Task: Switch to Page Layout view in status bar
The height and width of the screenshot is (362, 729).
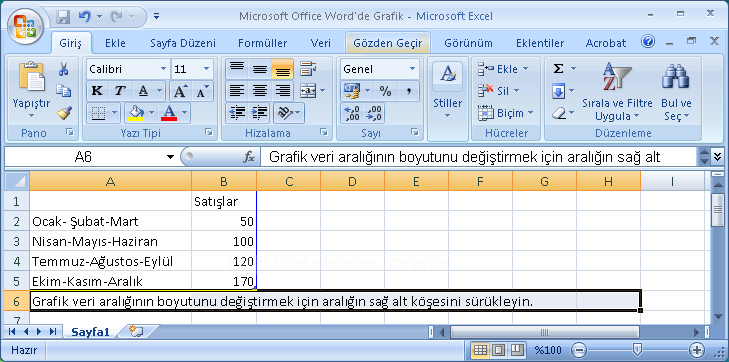Action: 498,349
